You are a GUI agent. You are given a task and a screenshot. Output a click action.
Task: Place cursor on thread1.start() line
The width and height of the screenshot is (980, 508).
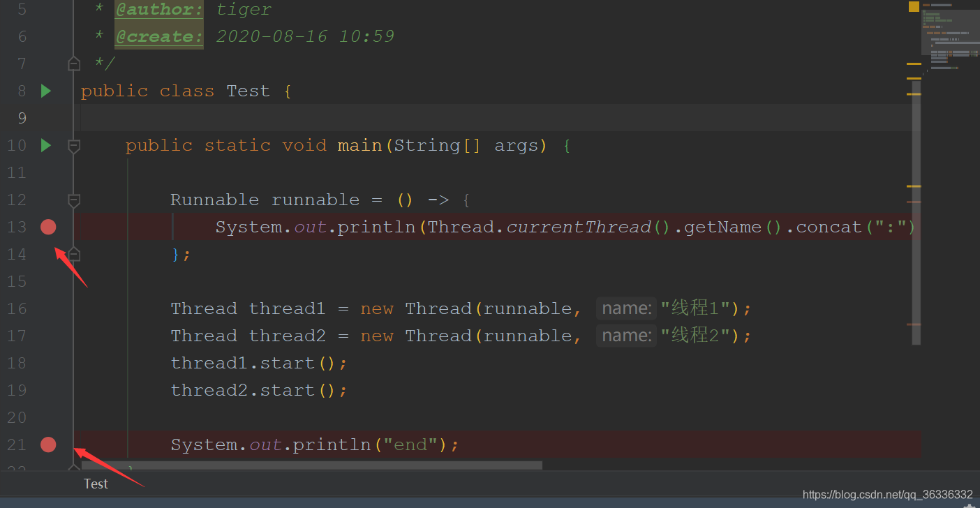259,363
